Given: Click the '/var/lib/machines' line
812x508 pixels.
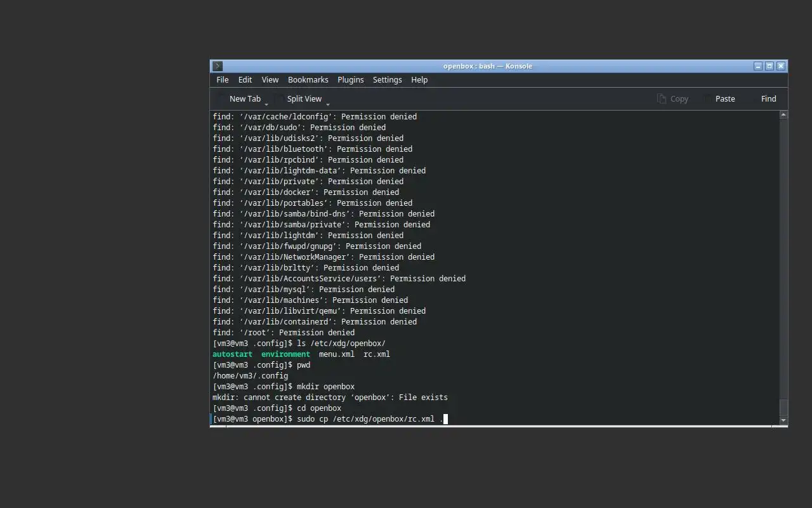Looking at the screenshot, I should (310, 300).
